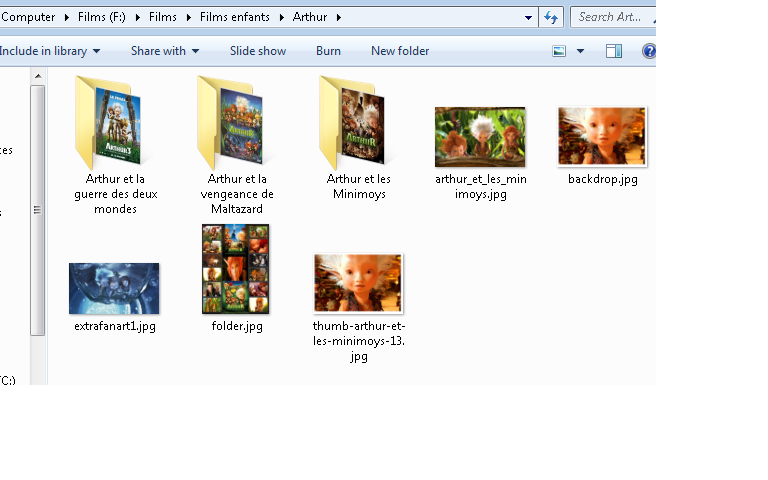Navigate to Films enfants in the breadcrumb
This screenshot has width=768, height=480.
[x=235, y=17]
